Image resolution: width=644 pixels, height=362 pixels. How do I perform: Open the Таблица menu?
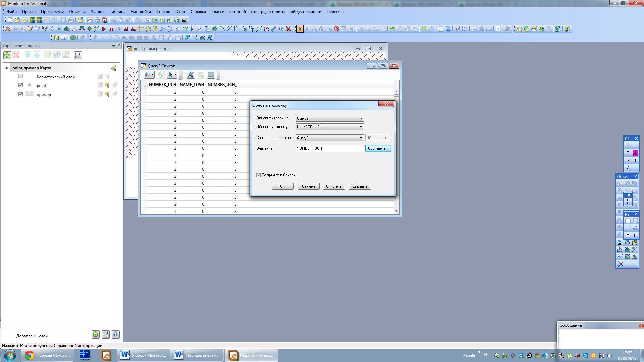click(x=117, y=12)
